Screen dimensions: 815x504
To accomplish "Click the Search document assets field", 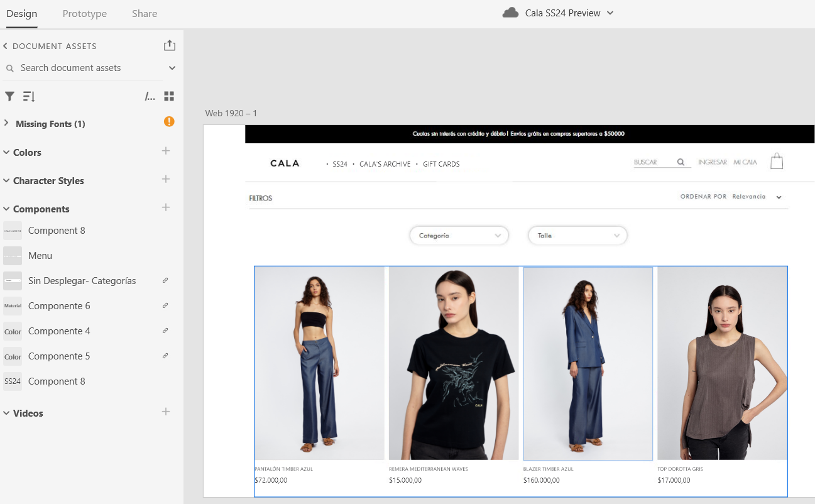I will coord(82,68).
